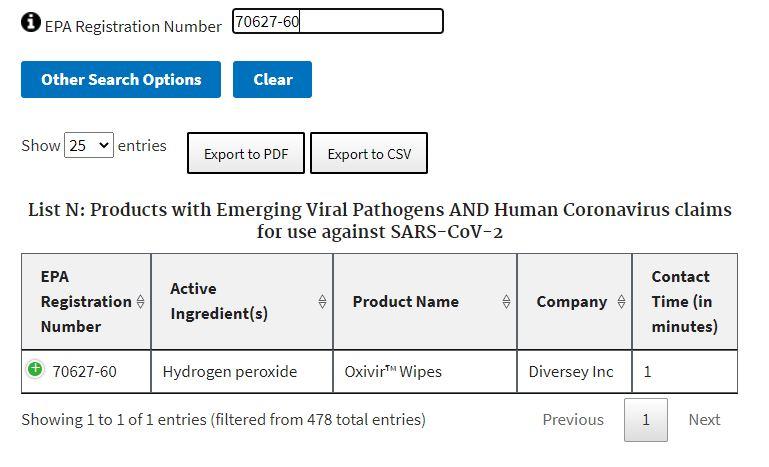Open Other Search Options

pyautogui.click(x=121, y=80)
